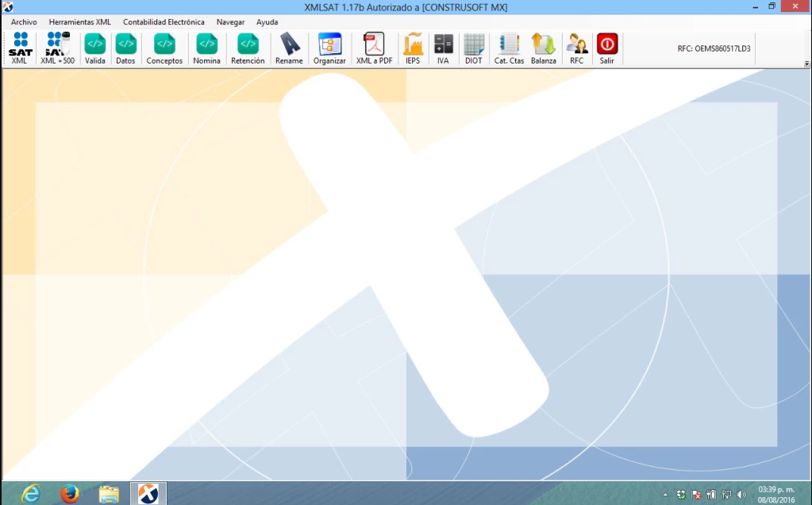Click the XMLSAT title bar app icon
Viewport: 812px width, 505px height.
tap(7, 6)
